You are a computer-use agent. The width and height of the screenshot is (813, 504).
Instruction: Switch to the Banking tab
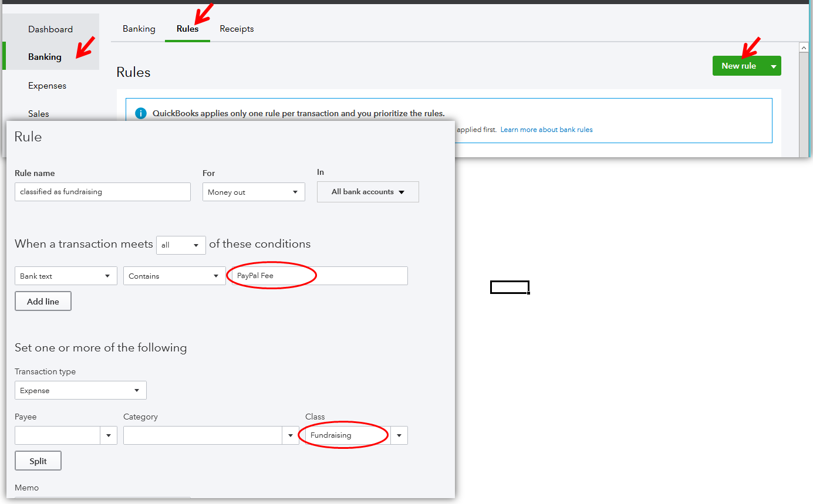[x=139, y=29]
